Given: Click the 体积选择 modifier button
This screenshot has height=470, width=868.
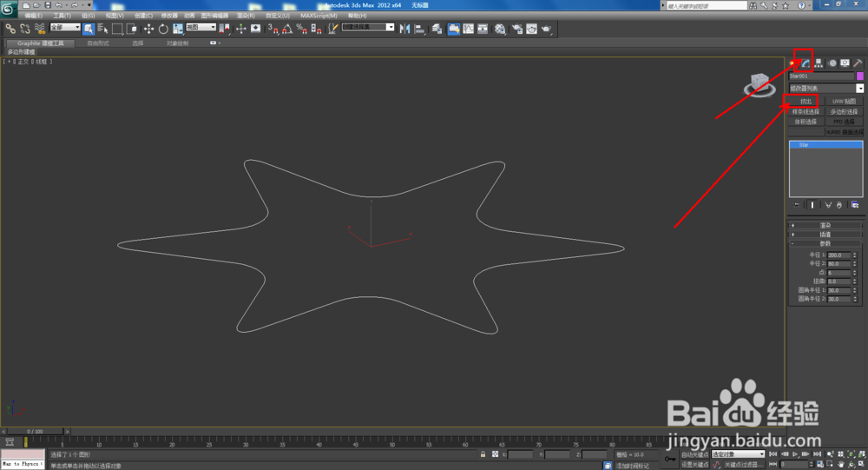Looking at the screenshot, I should coord(806,122).
